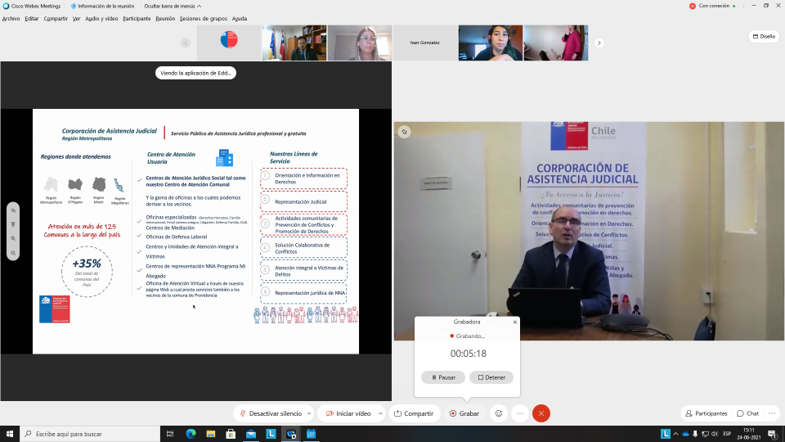
Task: Open the Editar menu
Action: click(x=32, y=19)
